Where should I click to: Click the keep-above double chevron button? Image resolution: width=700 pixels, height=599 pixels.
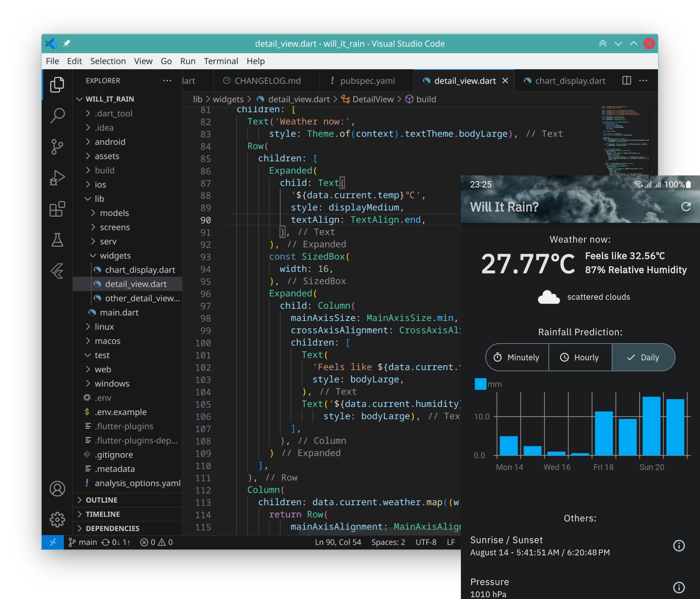pyautogui.click(x=603, y=44)
